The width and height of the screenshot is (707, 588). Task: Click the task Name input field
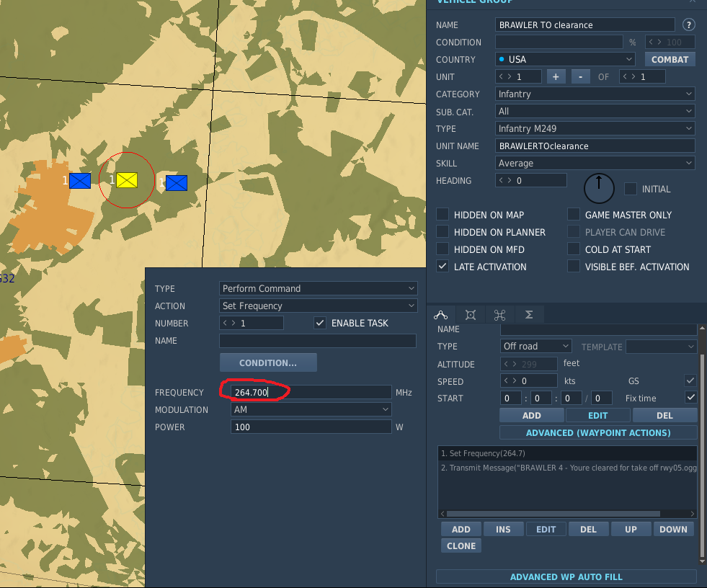tap(317, 340)
